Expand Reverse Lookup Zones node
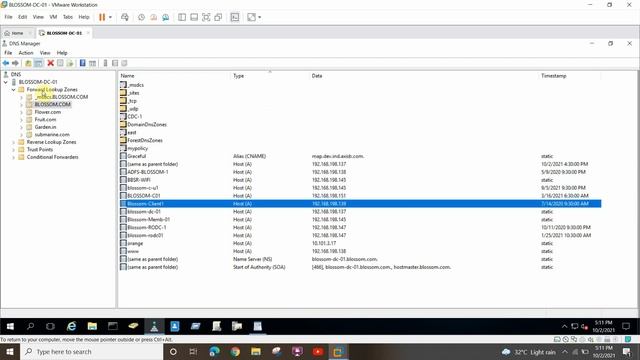The width and height of the screenshot is (640, 360). pyautogui.click(x=13, y=142)
